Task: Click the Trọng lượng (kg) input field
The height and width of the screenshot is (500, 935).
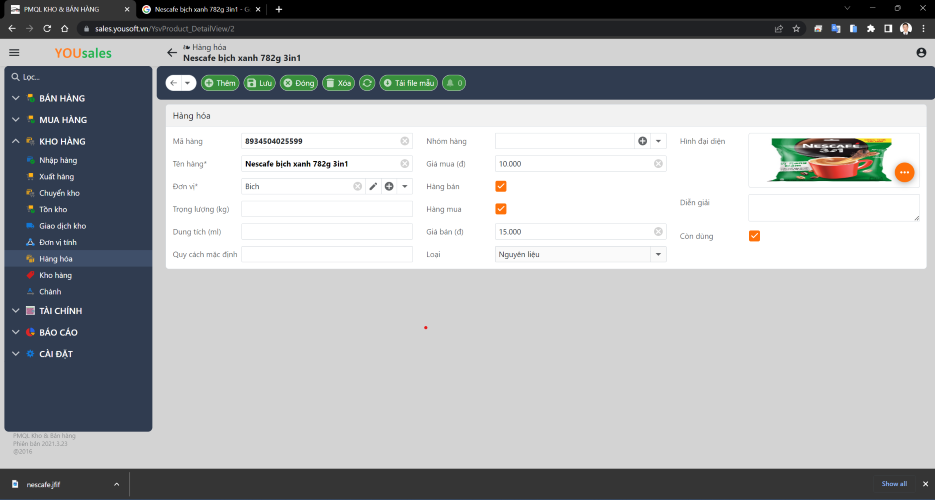Action: (327, 209)
